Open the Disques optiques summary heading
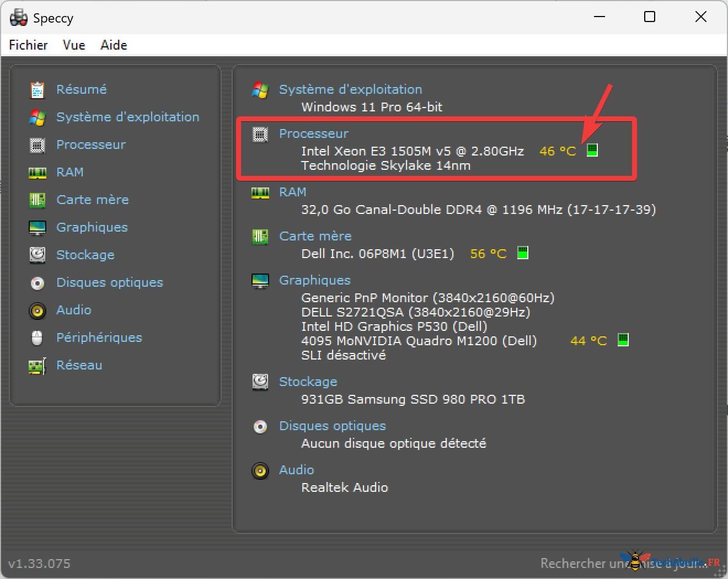This screenshot has width=728, height=579. (333, 426)
